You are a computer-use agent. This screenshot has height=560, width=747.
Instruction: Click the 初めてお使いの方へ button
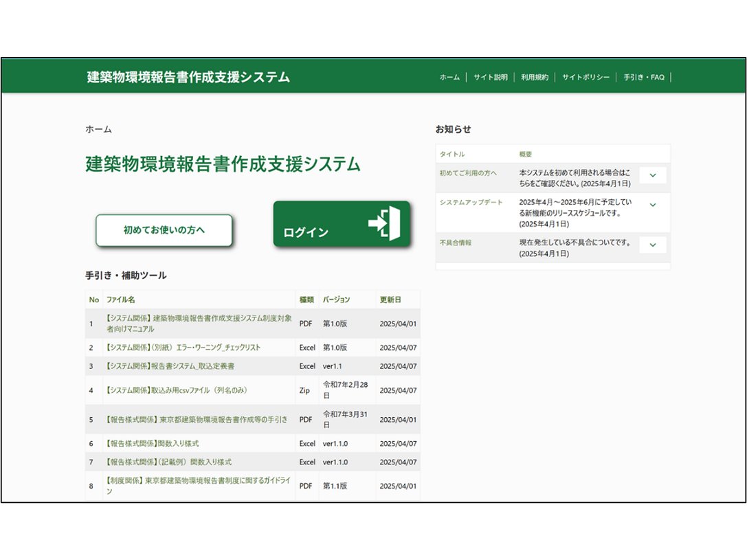coord(164,230)
